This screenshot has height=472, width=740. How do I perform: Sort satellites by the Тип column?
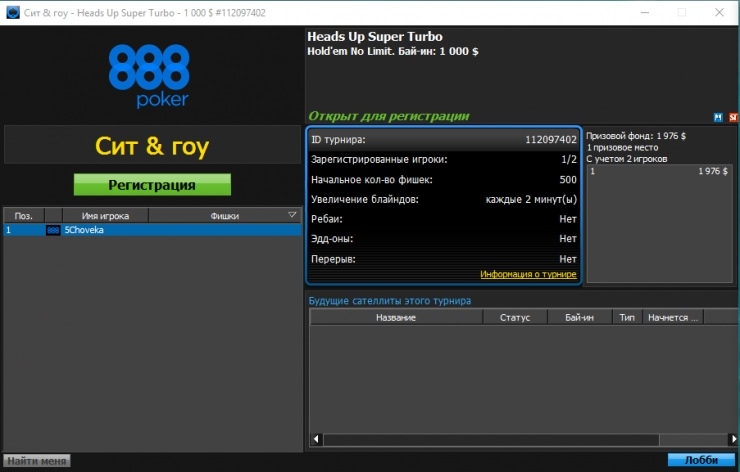(627, 317)
